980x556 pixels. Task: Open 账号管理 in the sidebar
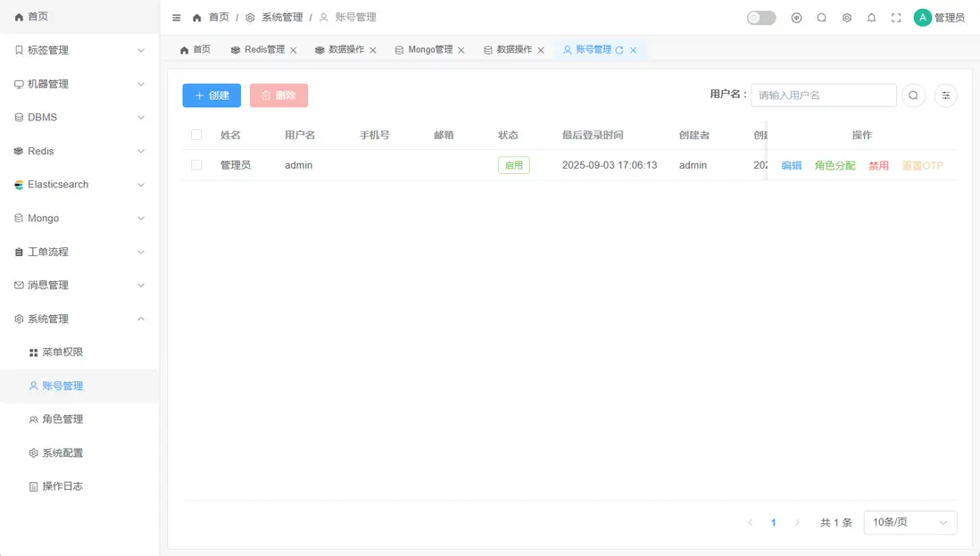[79, 386]
